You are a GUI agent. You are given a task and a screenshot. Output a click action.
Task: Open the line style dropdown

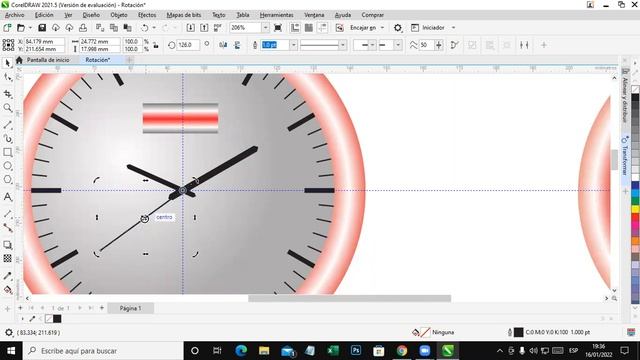(343, 45)
